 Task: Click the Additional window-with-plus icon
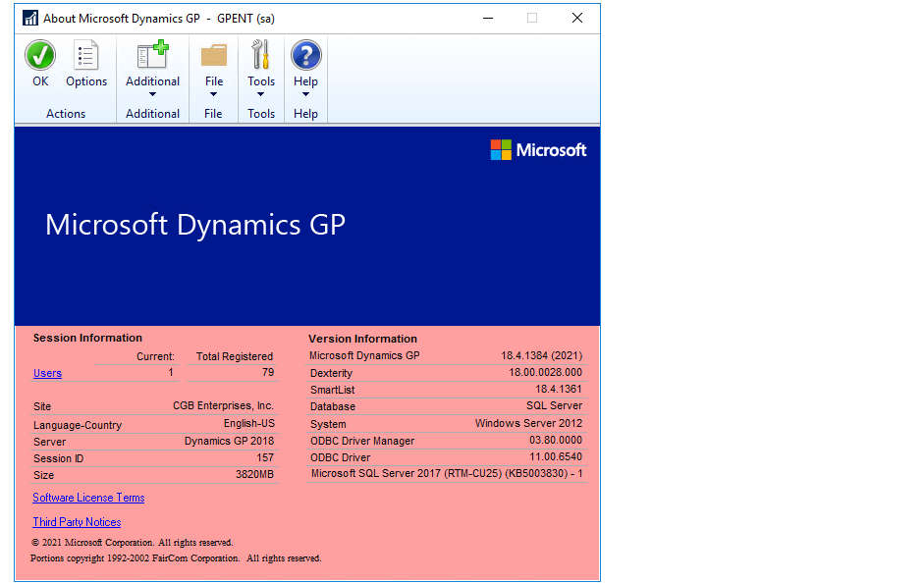[x=152, y=56]
